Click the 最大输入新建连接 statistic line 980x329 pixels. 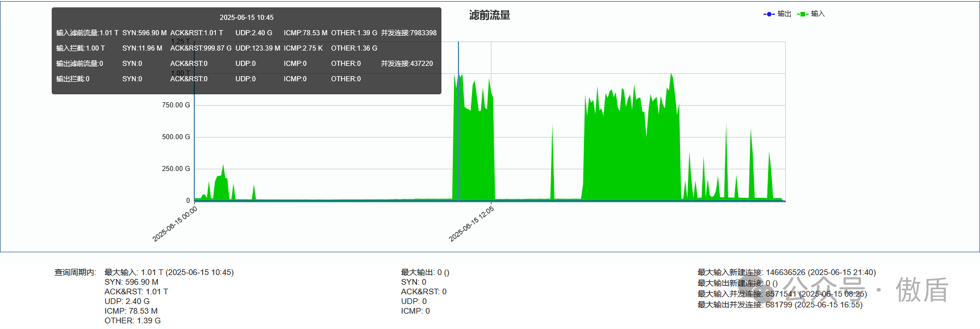[786, 272]
